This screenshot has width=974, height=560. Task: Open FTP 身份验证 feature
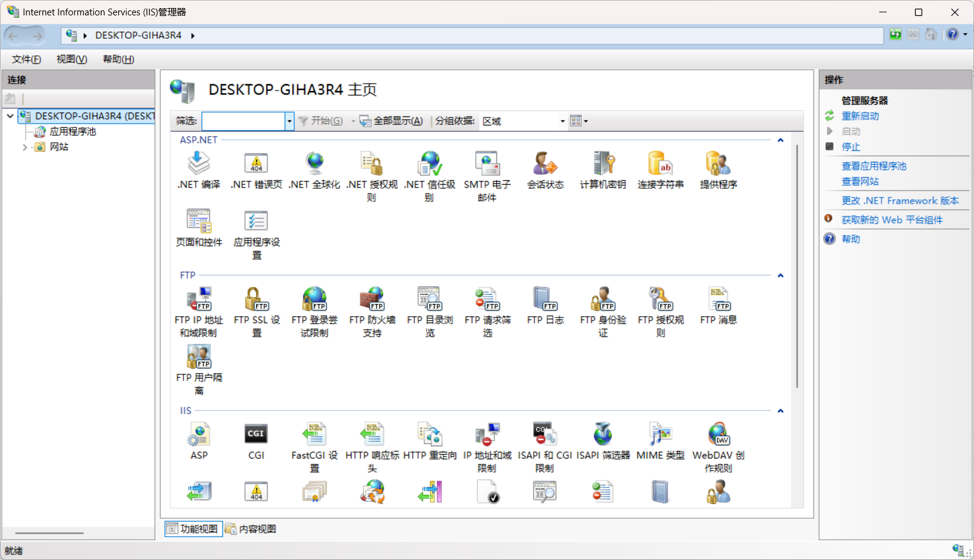pyautogui.click(x=603, y=312)
